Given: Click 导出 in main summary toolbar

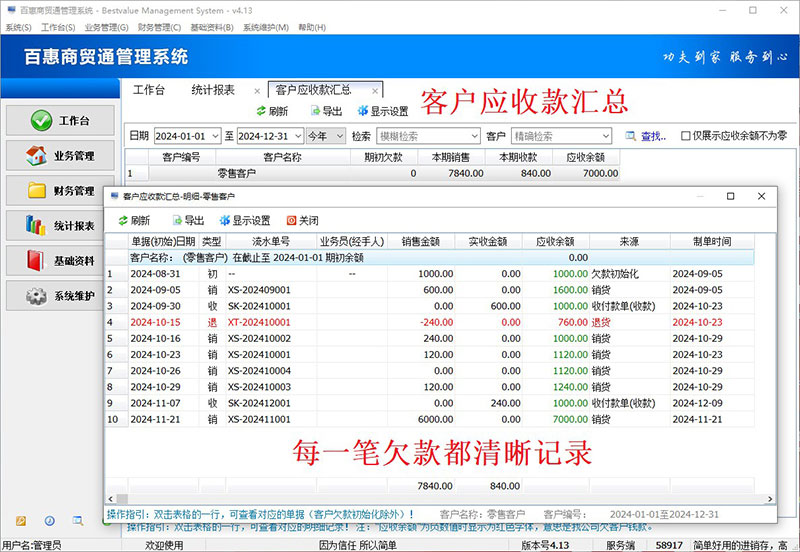Looking at the screenshot, I should point(326,111).
